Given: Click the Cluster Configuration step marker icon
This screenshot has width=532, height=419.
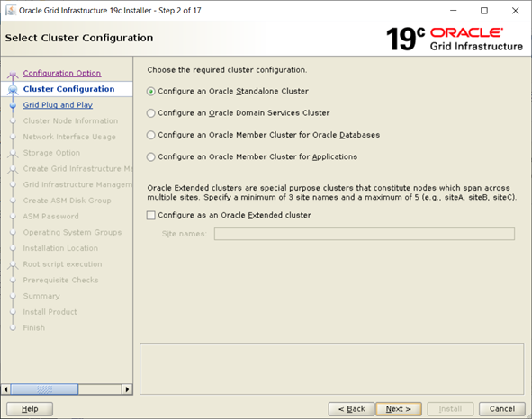Looking at the screenshot, I should pyautogui.click(x=13, y=90).
